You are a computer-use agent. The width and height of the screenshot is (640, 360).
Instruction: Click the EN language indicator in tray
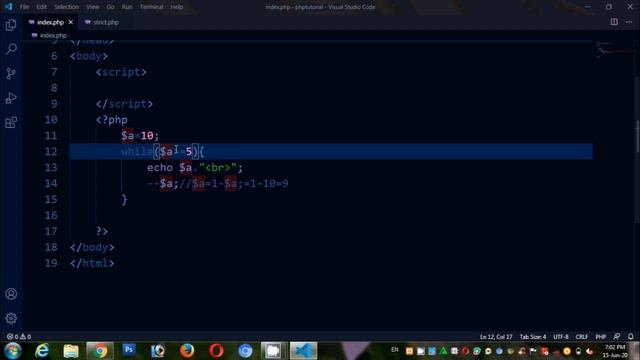pyautogui.click(x=395, y=350)
